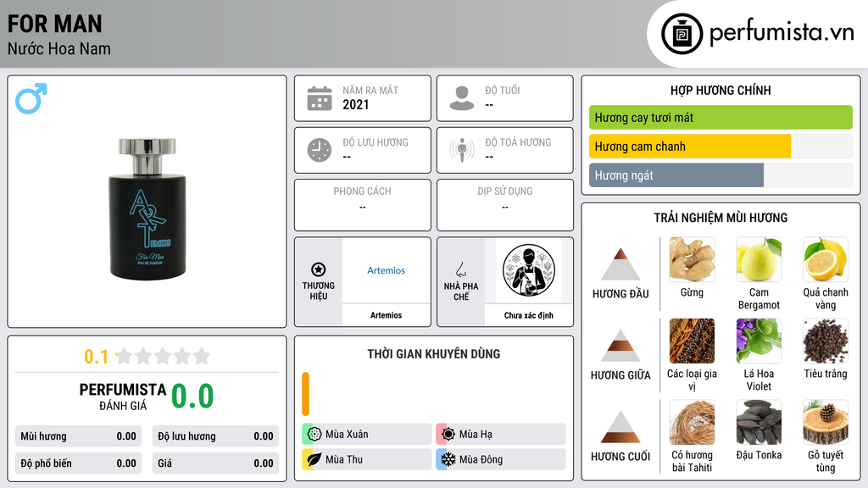
Task: Click the sillage icon beside Độ toả hương
Action: tap(462, 150)
